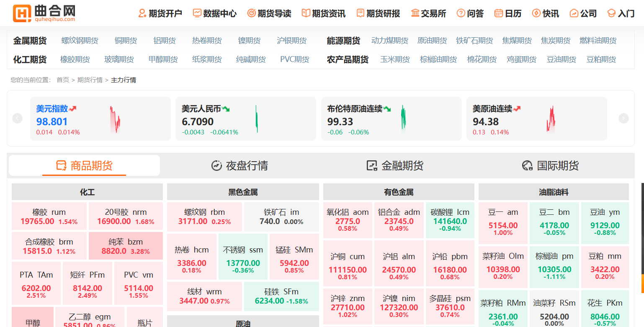Open the 玻璃期货 link
The width and height of the screenshot is (644, 327).
[119, 59]
